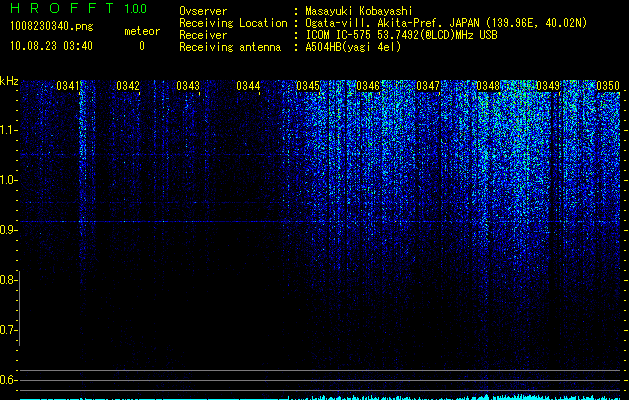The image size is (629, 400).
Task: Click the 0344 time marker
Action: [x=248, y=86]
